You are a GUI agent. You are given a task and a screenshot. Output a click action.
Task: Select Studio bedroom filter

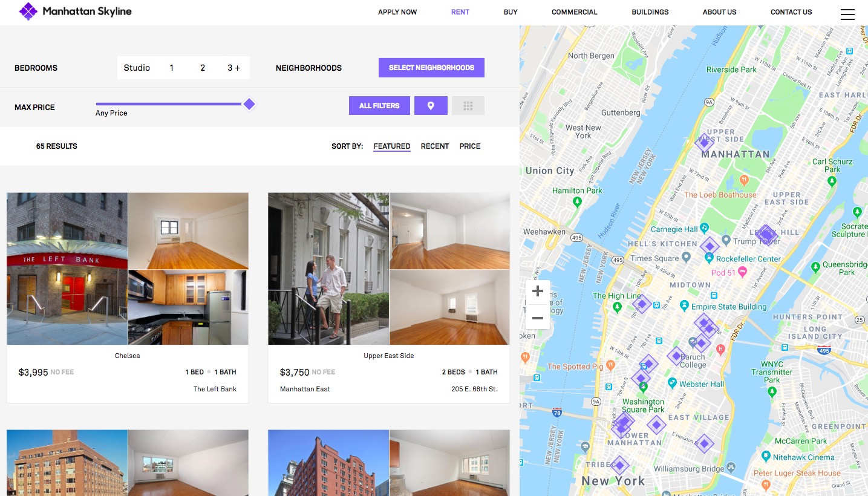point(137,68)
